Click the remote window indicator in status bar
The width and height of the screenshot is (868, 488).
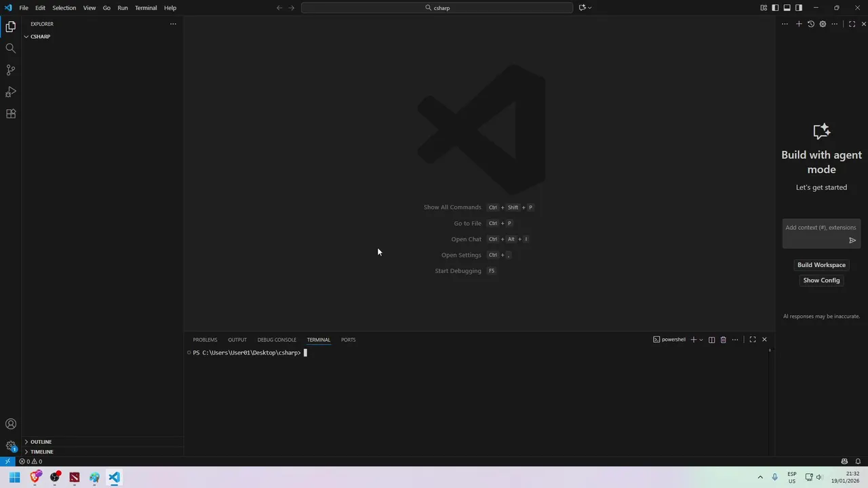click(x=7, y=462)
